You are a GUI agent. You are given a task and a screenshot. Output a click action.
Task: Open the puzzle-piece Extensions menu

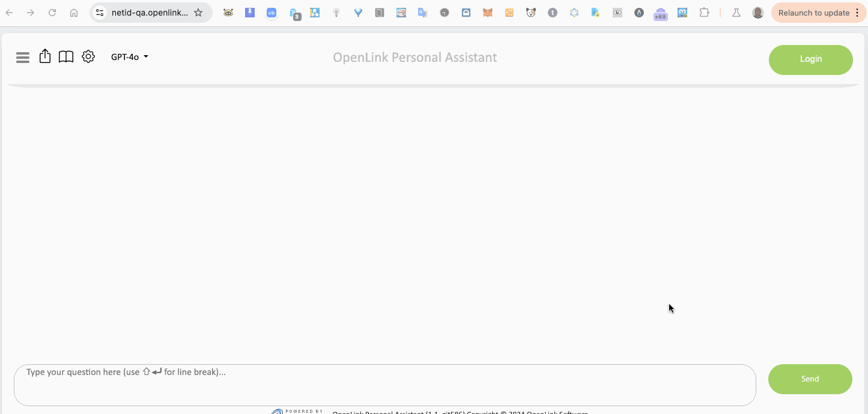[x=704, y=13]
